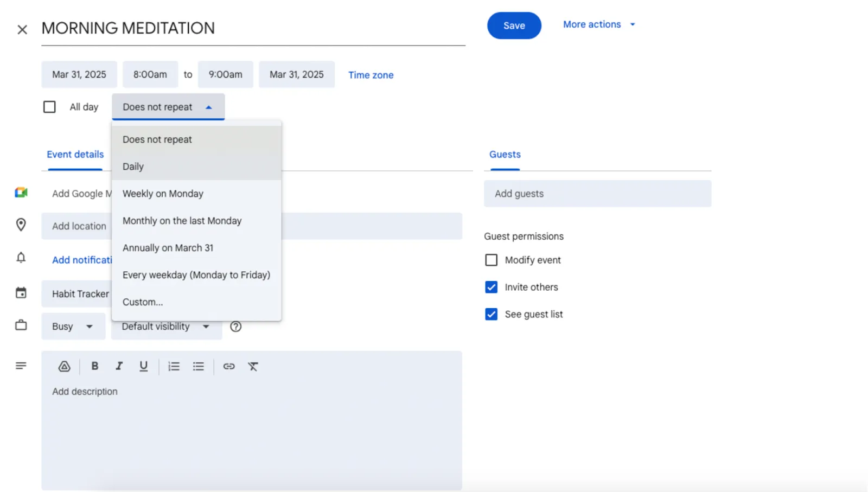Select the Daily repeat option
Screen dimensions: 868x492
[x=196, y=167]
